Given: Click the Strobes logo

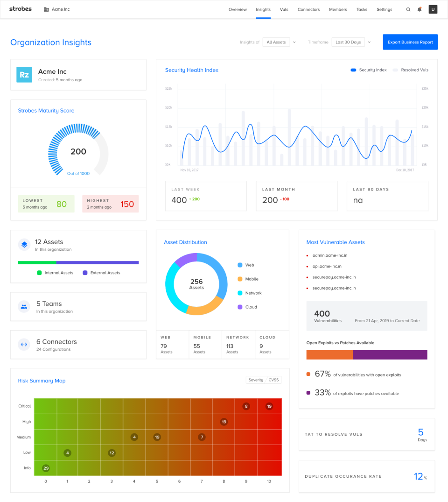Looking at the screenshot, I should click(20, 8).
